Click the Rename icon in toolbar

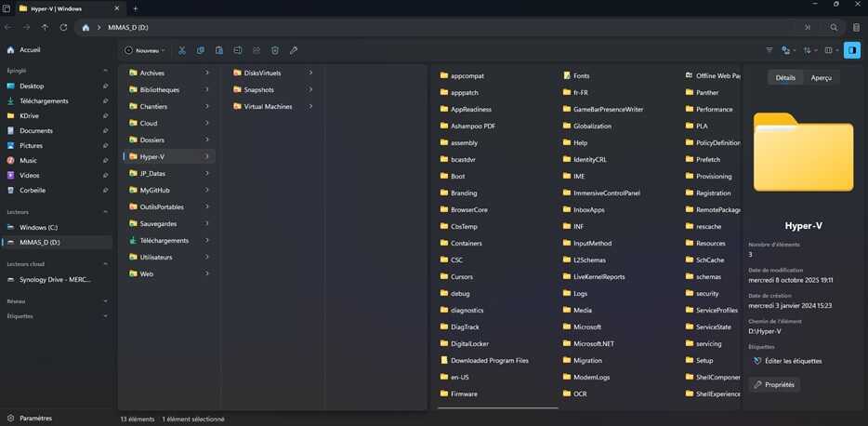[x=238, y=50]
